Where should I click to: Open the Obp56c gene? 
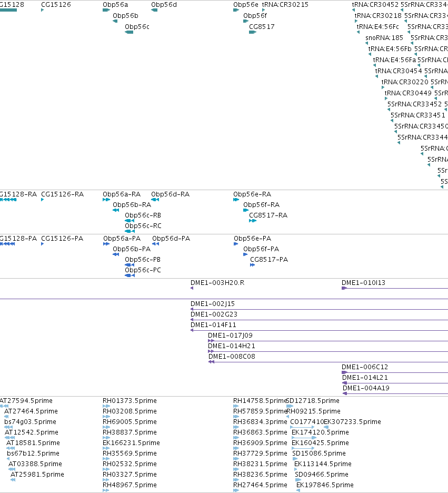129,32
